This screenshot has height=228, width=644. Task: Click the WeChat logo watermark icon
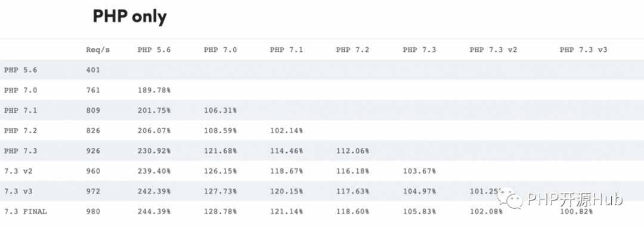pyautogui.click(x=510, y=198)
